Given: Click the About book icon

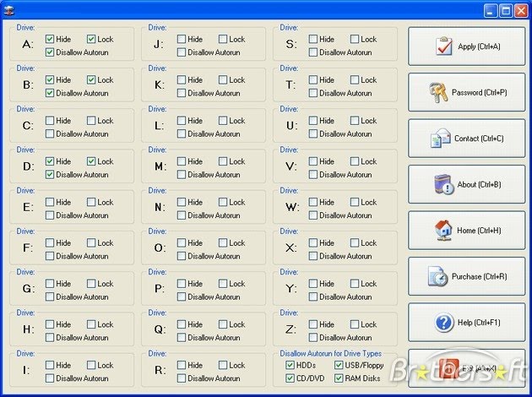Looking at the screenshot, I should tap(444, 184).
